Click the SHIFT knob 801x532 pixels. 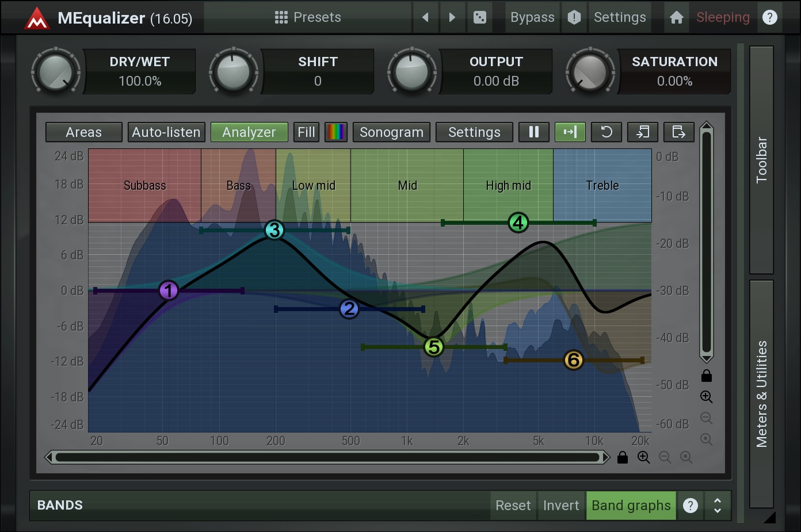(233, 72)
